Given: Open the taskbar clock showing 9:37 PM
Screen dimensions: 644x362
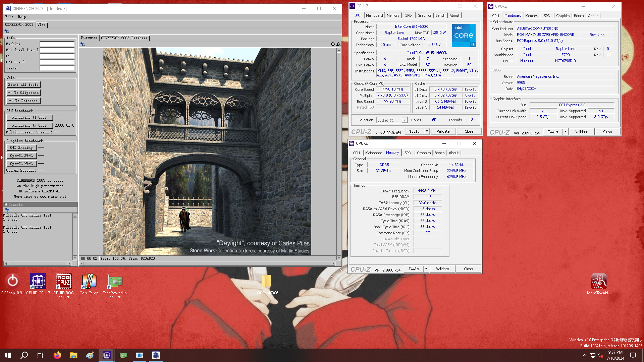Looking at the screenshot, I should coord(615,355).
